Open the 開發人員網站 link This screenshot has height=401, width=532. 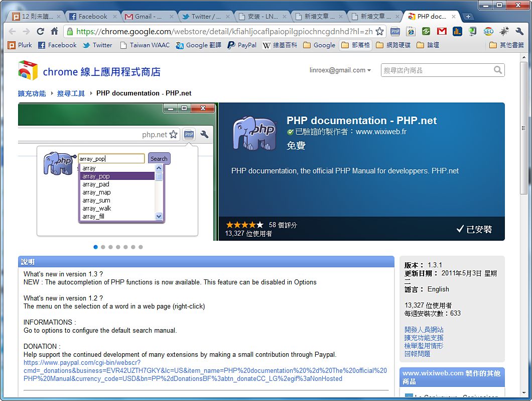click(424, 329)
